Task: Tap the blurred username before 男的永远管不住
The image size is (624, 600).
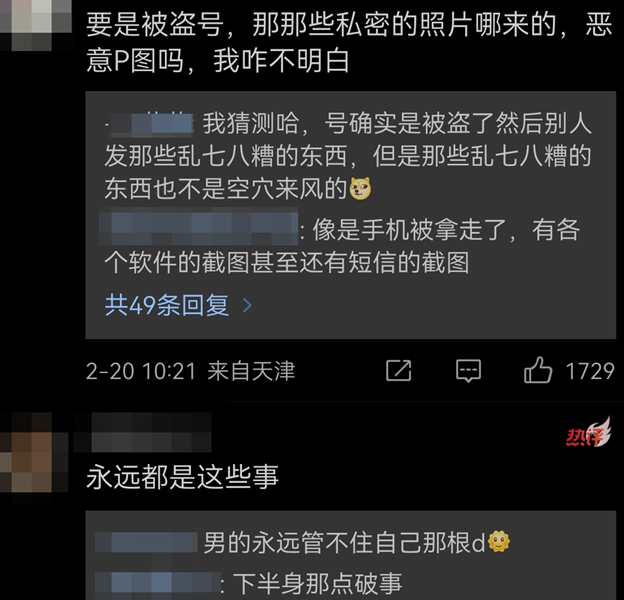Action: click(146, 542)
